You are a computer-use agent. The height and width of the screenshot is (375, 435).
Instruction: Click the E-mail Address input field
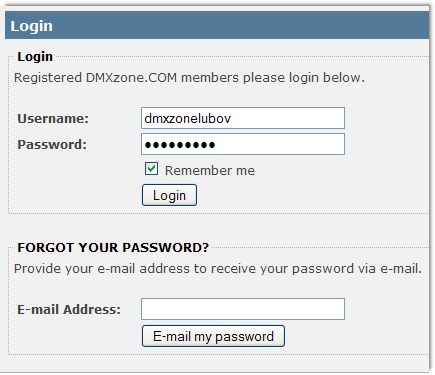coord(243,309)
